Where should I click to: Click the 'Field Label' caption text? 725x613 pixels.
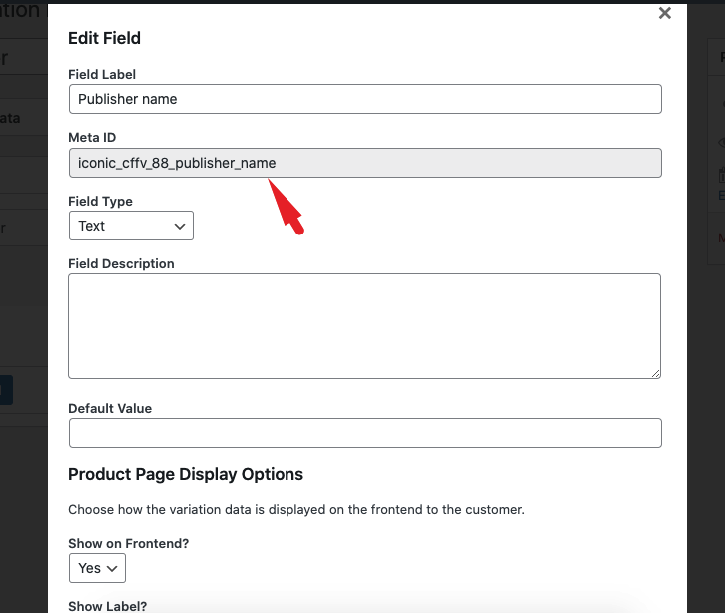tap(102, 74)
